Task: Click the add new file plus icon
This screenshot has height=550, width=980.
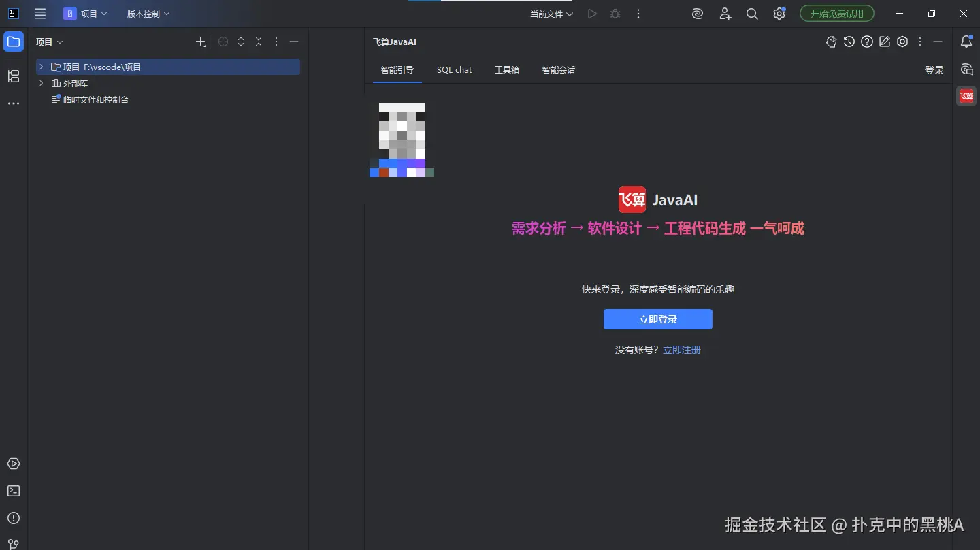Action: [201, 42]
